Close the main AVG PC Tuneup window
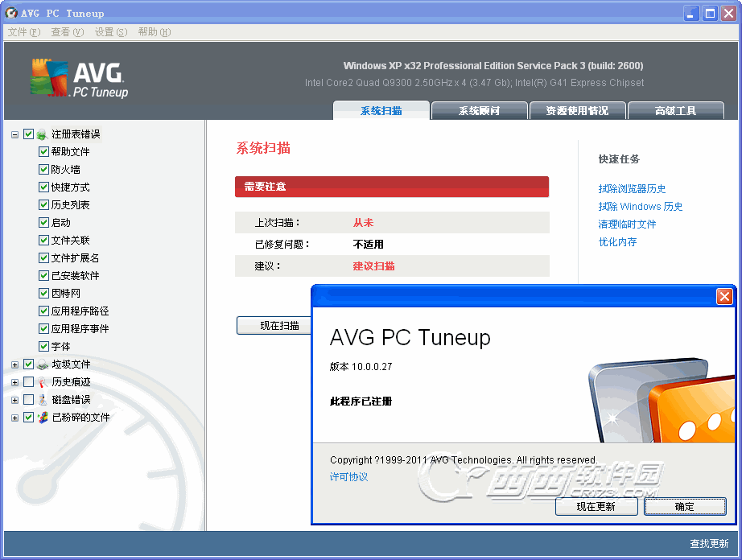 tap(728, 13)
